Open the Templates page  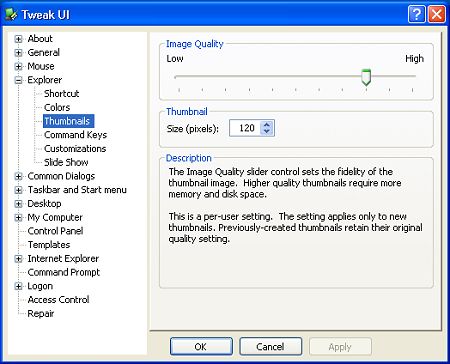(x=49, y=245)
